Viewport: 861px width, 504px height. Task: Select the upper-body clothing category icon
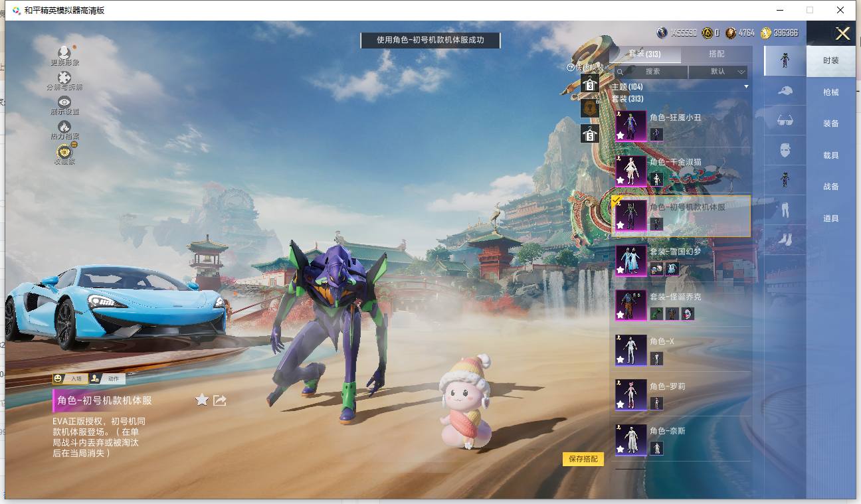coord(785,180)
